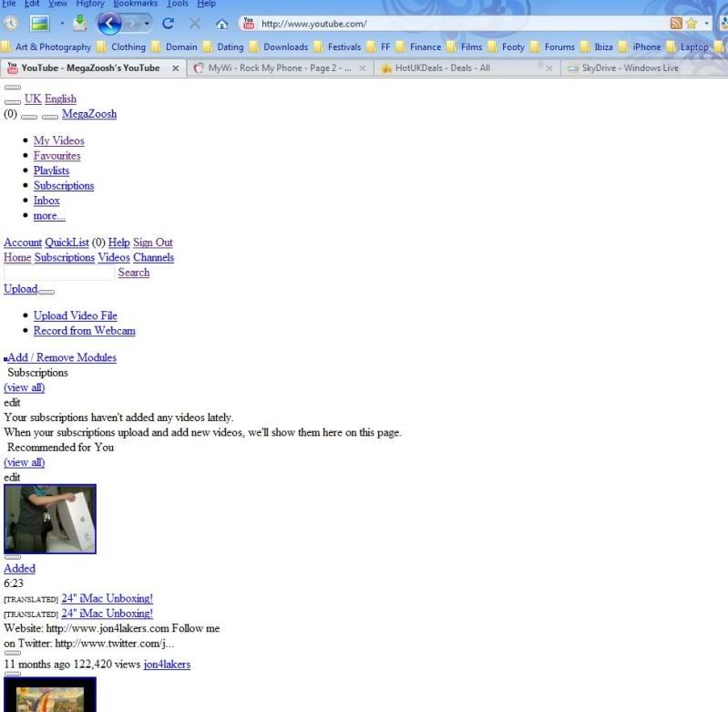The image size is (728, 712).
Task: Click the Search link beside the search box
Action: tap(134, 273)
